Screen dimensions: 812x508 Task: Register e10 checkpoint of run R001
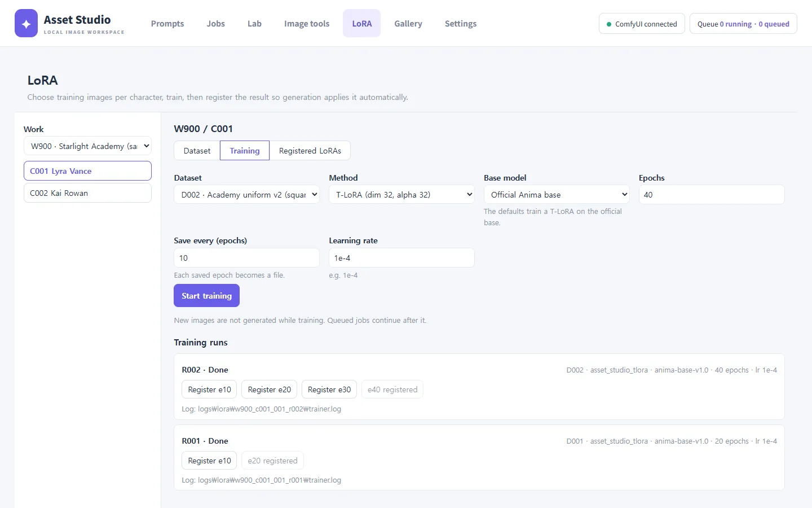tap(209, 461)
